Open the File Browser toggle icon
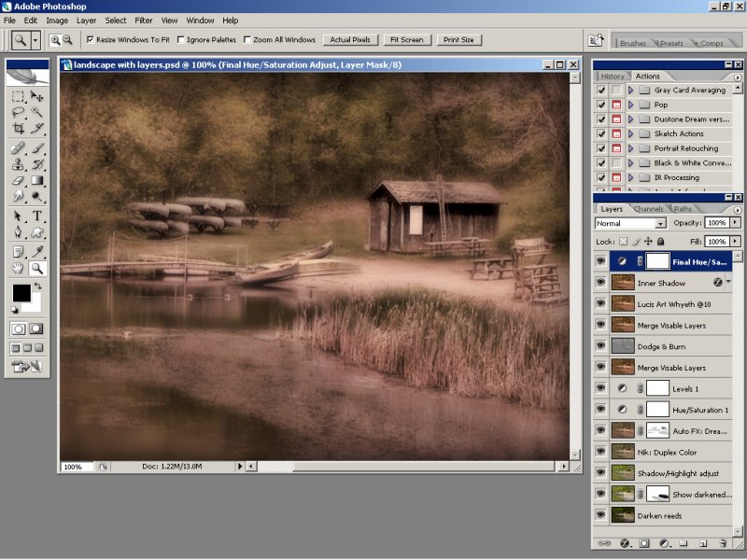The height and width of the screenshot is (560, 747). pyautogui.click(x=596, y=40)
